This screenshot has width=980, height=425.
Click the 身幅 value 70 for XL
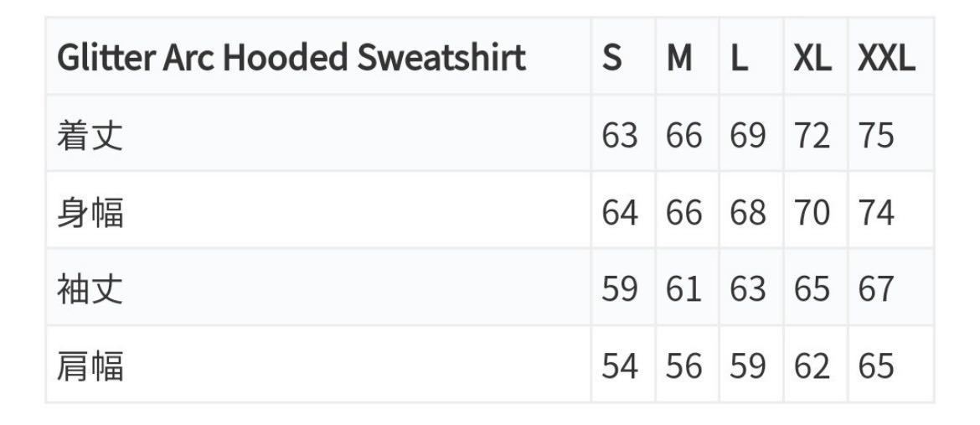pyautogui.click(x=812, y=212)
